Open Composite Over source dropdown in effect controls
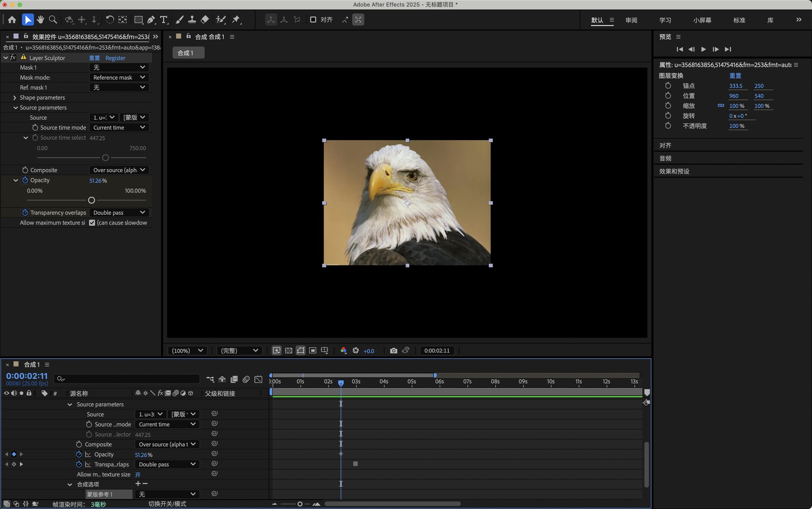 pos(119,170)
